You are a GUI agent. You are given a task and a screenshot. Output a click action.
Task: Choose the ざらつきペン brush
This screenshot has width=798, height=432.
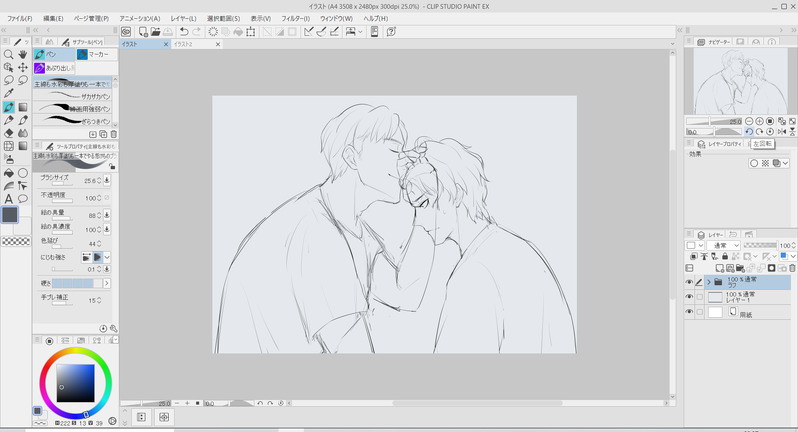73,121
